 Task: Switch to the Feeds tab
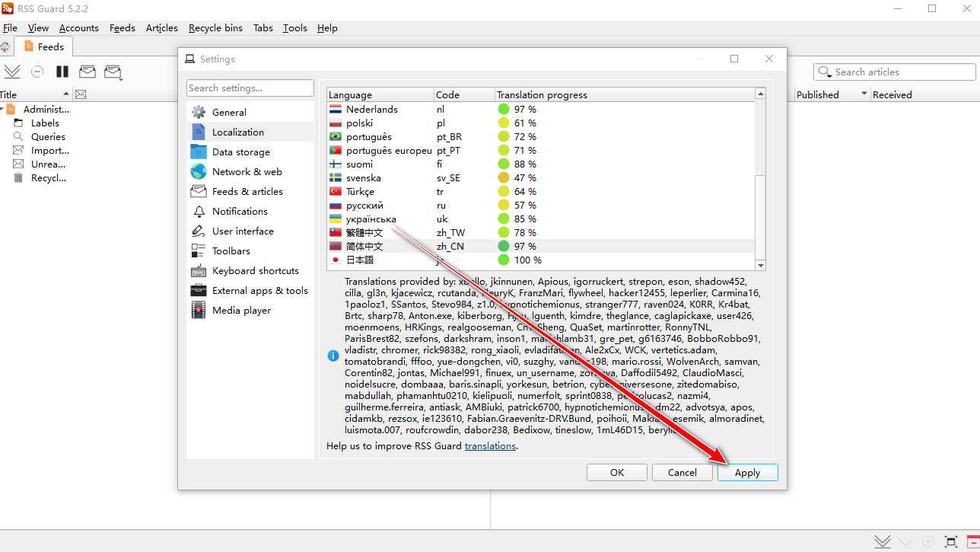[43, 46]
